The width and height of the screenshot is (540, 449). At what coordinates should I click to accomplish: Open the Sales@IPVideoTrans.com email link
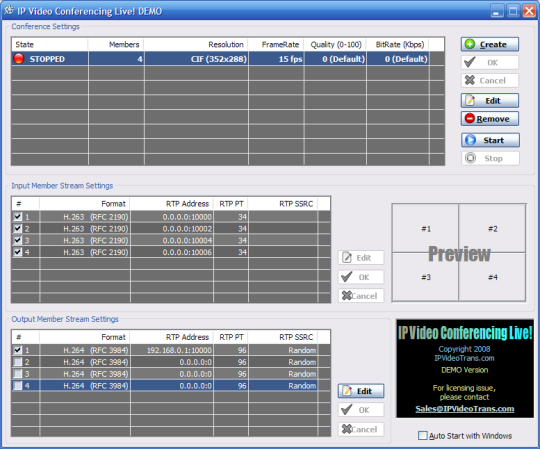pyautogui.click(x=465, y=409)
